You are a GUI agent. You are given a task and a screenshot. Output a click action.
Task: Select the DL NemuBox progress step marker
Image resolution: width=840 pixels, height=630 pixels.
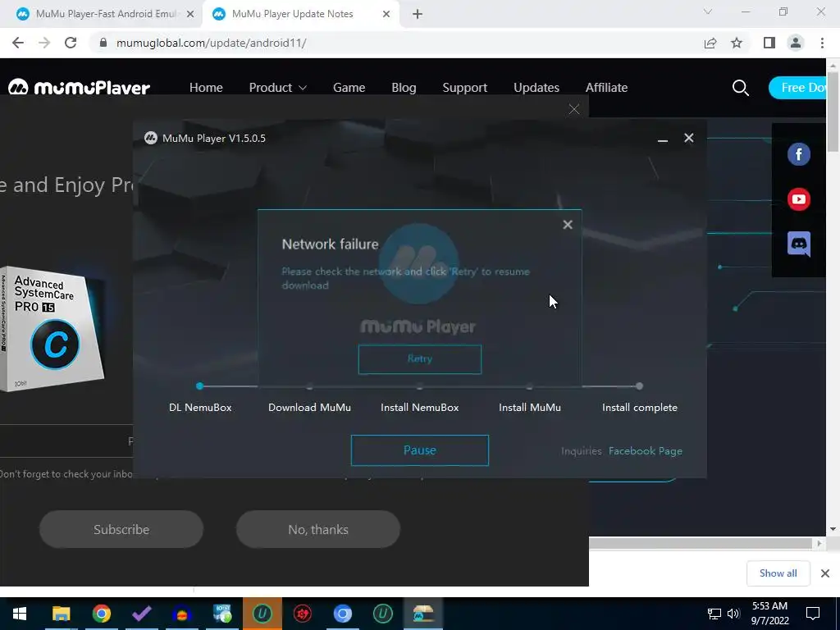(x=200, y=386)
